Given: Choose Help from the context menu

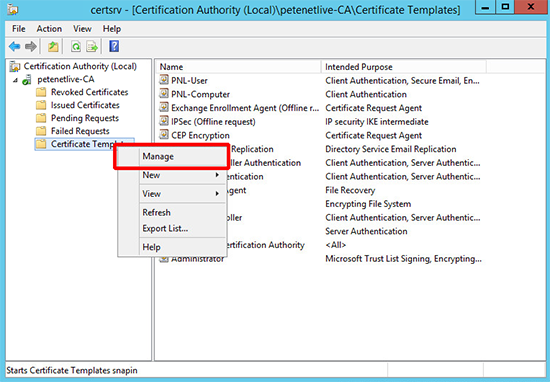Looking at the screenshot, I should click(x=172, y=247).
